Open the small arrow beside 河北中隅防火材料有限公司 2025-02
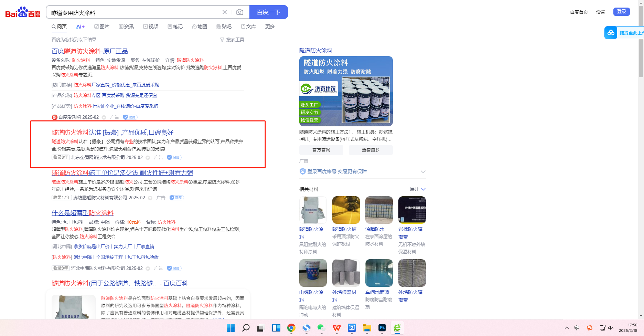644x336 pixels. pos(148,269)
